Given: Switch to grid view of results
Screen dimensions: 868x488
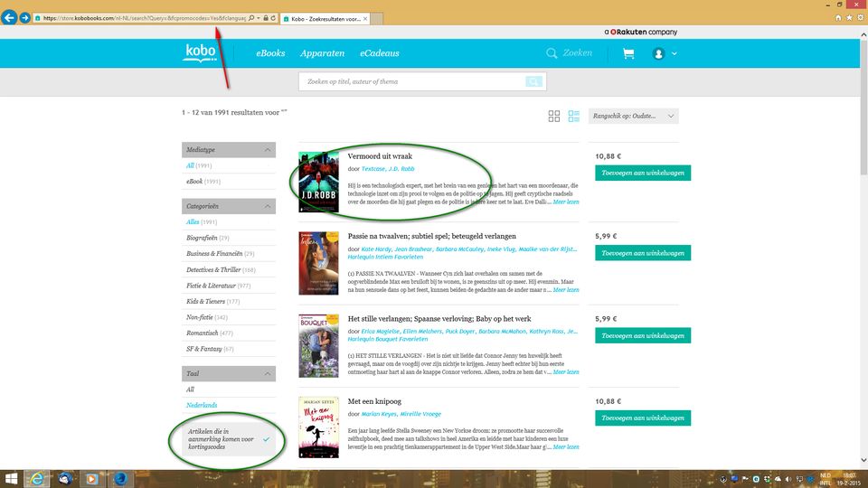Looking at the screenshot, I should (x=553, y=116).
